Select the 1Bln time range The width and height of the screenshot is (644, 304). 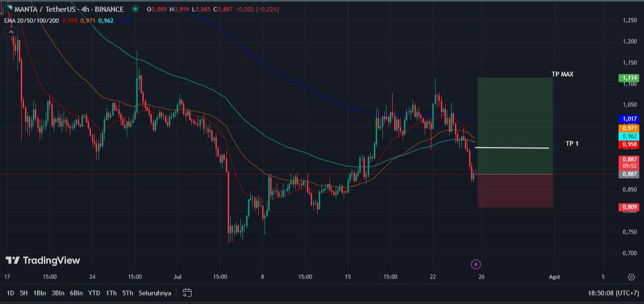point(39,293)
